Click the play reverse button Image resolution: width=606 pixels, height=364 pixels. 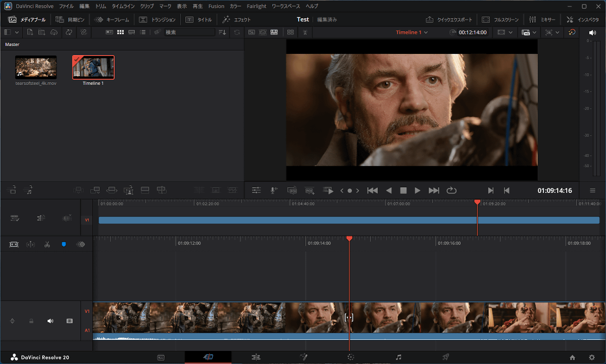pos(389,190)
